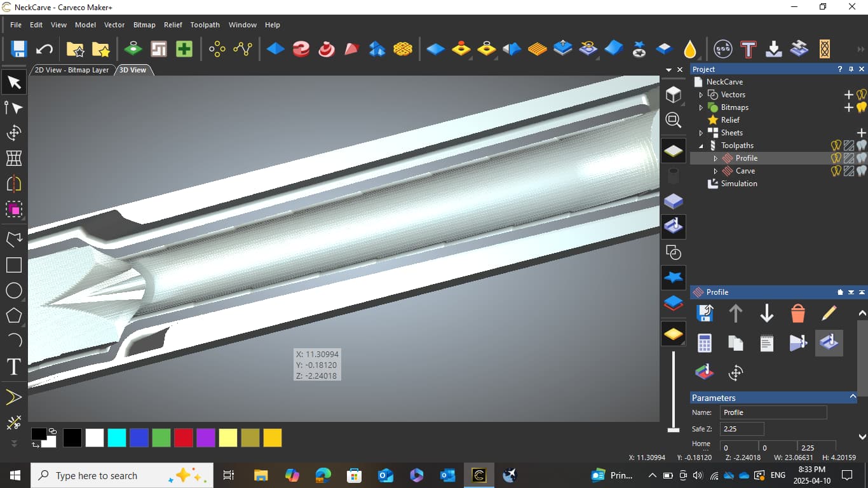Open view toolbar dropdown arrow beside X
Screen dimensions: 868x488
[x=668, y=70]
